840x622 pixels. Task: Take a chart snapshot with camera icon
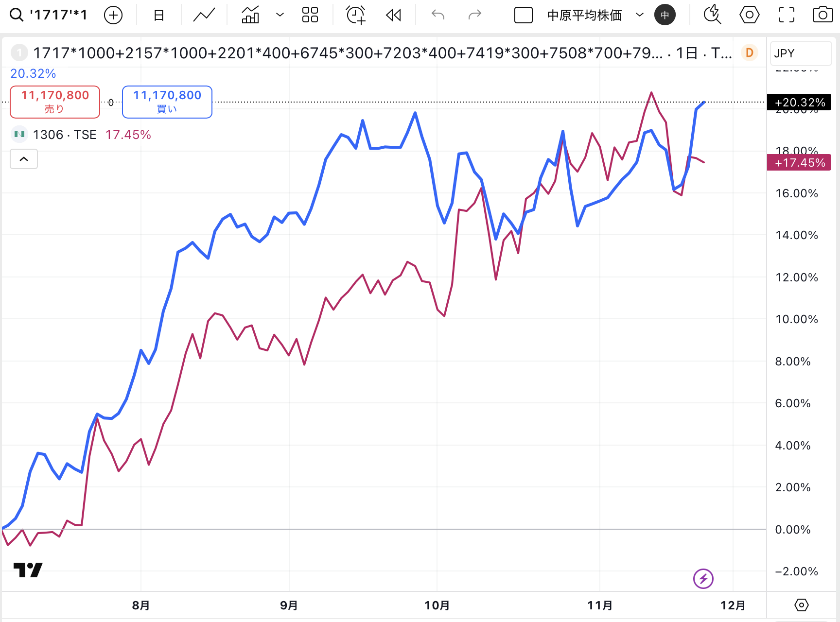click(822, 15)
